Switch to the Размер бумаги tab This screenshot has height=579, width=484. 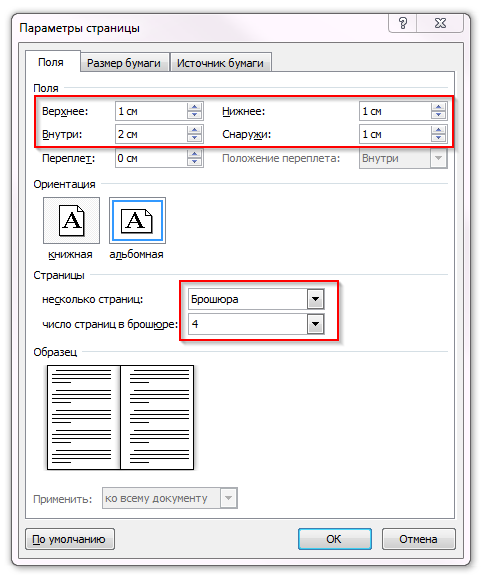[124, 63]
